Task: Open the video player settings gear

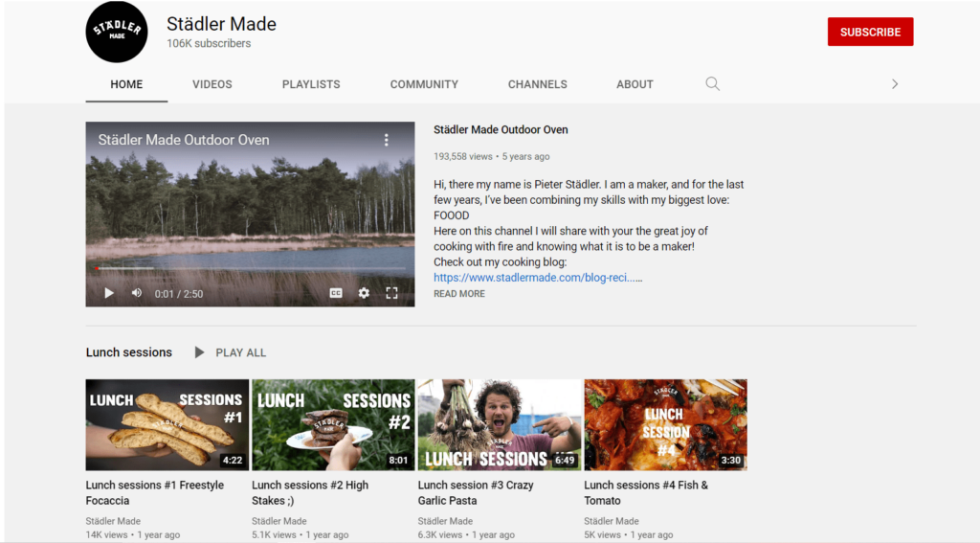Action: tap(364, 293)
